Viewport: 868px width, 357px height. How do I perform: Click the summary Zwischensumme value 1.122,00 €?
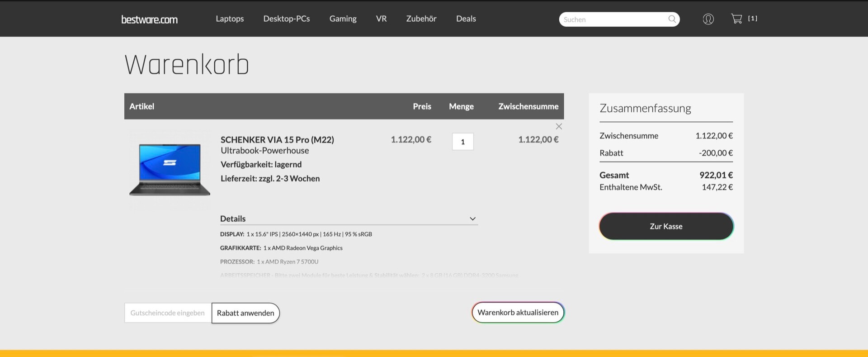[714, 136]
